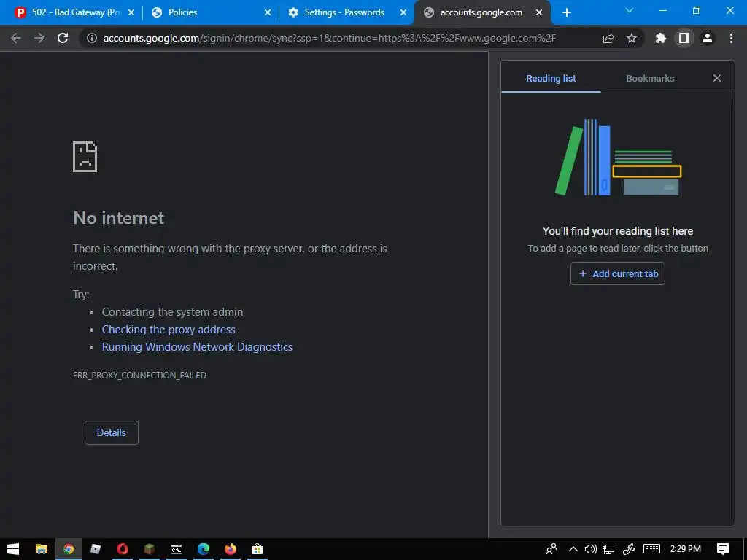The width and height of the screenshot is (747, 560).
Task: Close the Settings - Passwords tab
Action: (x=403, y=12)
